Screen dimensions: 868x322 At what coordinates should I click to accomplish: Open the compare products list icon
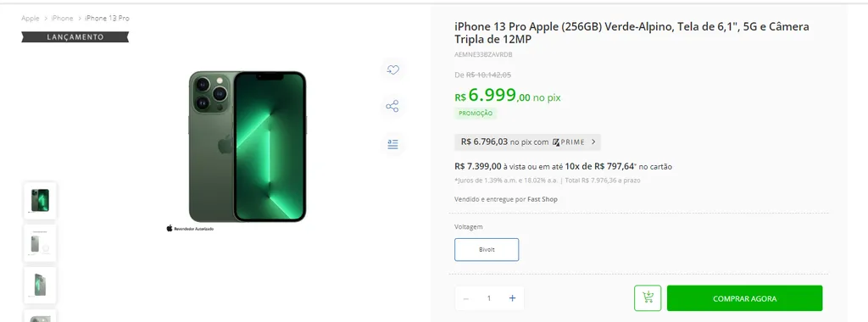point(392,144)
